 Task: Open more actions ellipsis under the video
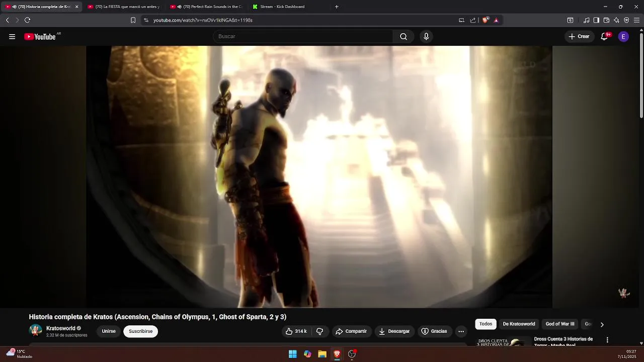tap(461, 331)
